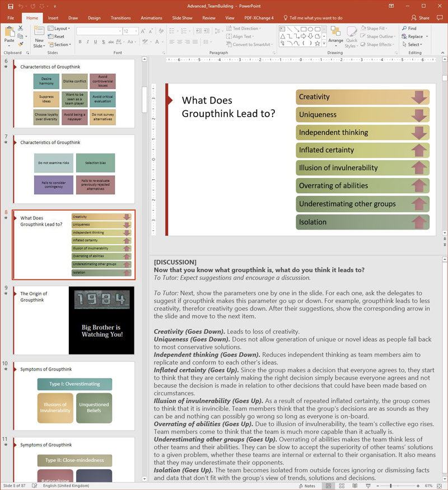This screenshot has height=490, width=448.
Task: Click Convert to SmartArt
Action: coord(249,45)
